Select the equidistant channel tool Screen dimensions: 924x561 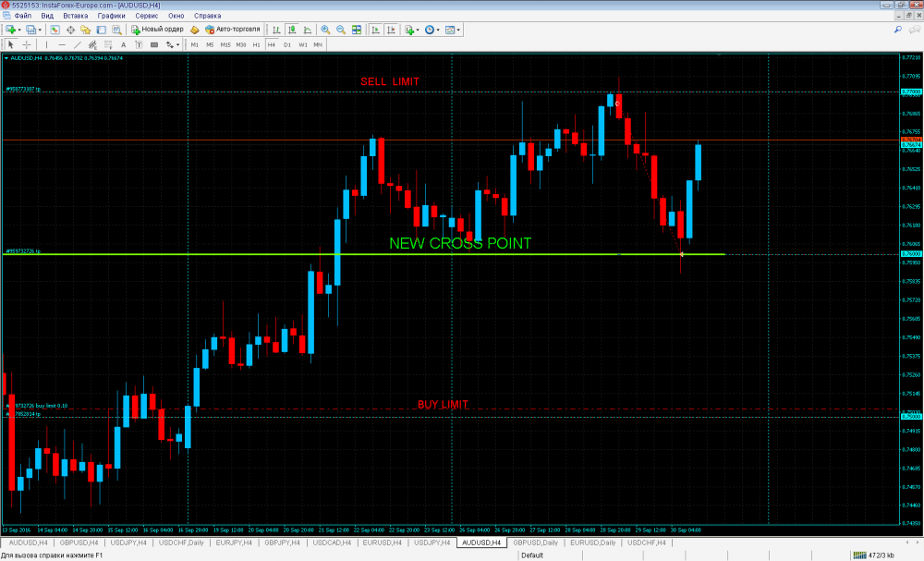point(92,44)
